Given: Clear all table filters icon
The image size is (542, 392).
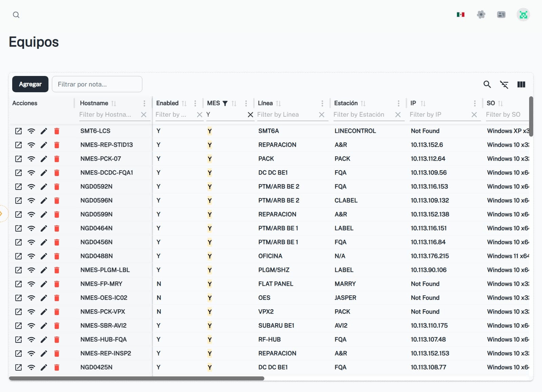Looking at the screenshot, I should (x=504, y=84).
